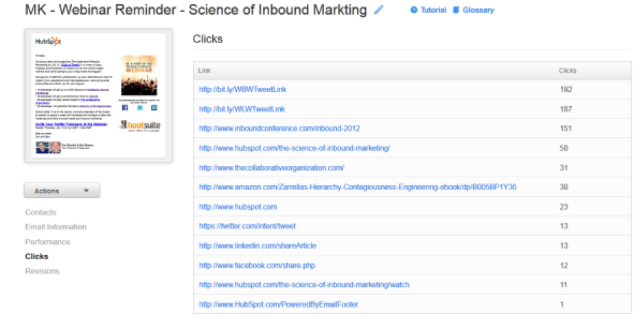The image size is (644, 323).
Task: Click the Tutorial icon
Action: pos(413,10)
